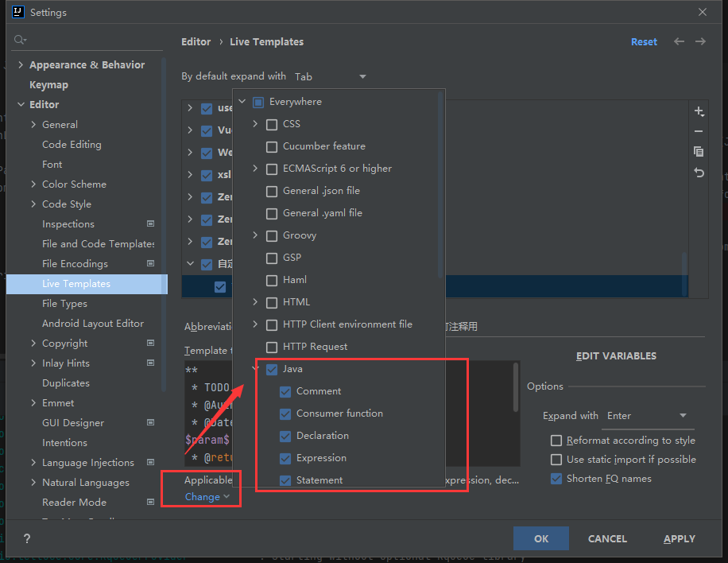Uncheck the Java context checkbox
The width and height of the screenshot is (728, 563).
(272, 369)
